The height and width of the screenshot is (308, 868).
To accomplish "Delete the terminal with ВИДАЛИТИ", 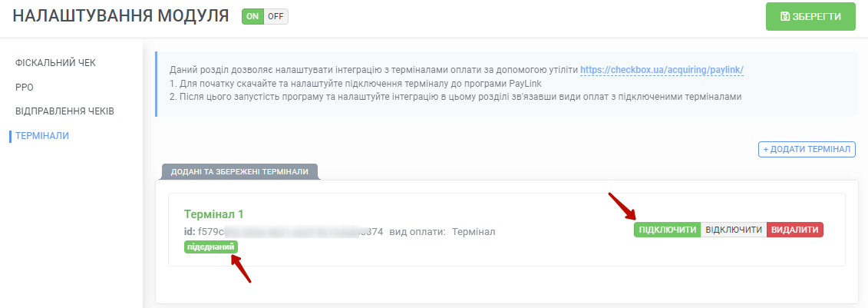I will 795,230.
